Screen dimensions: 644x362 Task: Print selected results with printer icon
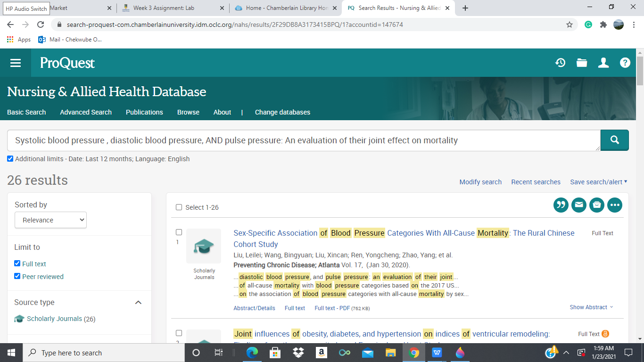pyautogui.click(x=597, y=205)
